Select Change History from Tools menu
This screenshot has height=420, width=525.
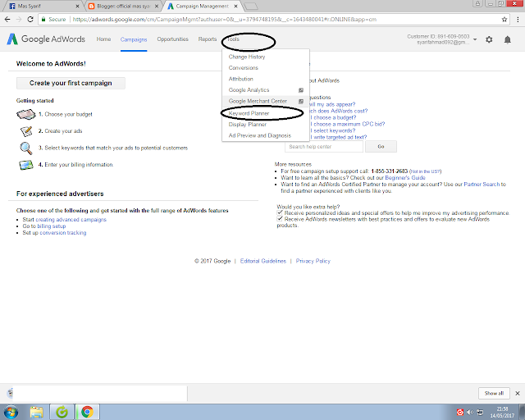click(266, 57)
